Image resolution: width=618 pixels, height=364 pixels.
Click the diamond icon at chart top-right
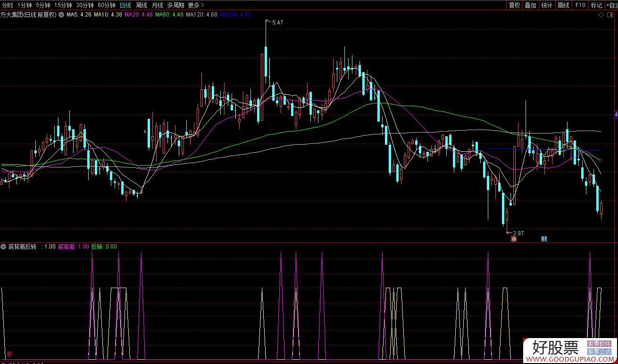[x=601, y=15]
